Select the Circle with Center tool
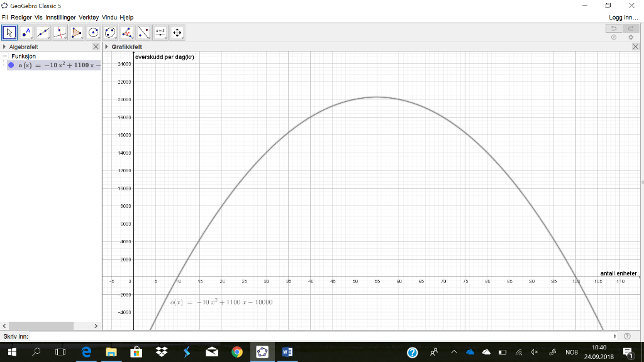This screenshot has width=644, height=362. click(93, 32)
